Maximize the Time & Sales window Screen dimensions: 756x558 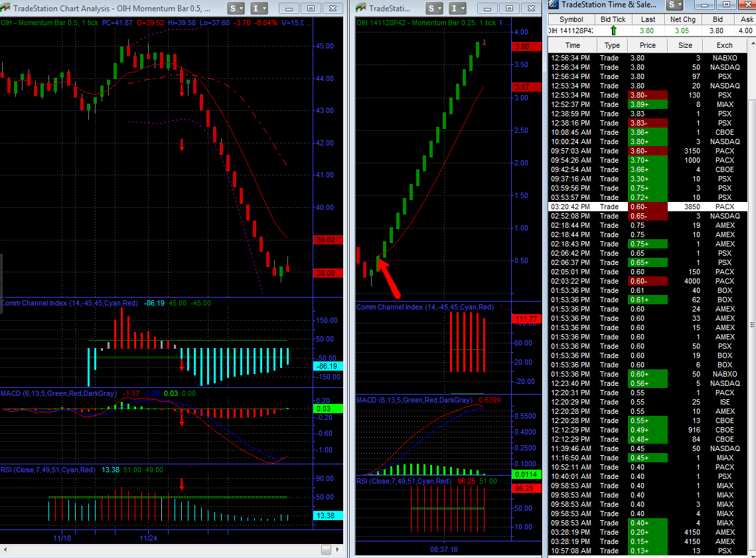pos(727,5)
